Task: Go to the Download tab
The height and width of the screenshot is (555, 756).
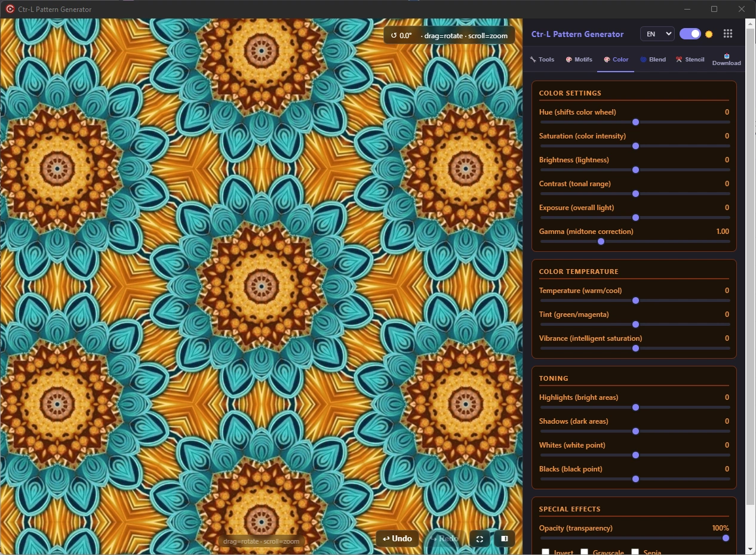Action: pos(727,60)
